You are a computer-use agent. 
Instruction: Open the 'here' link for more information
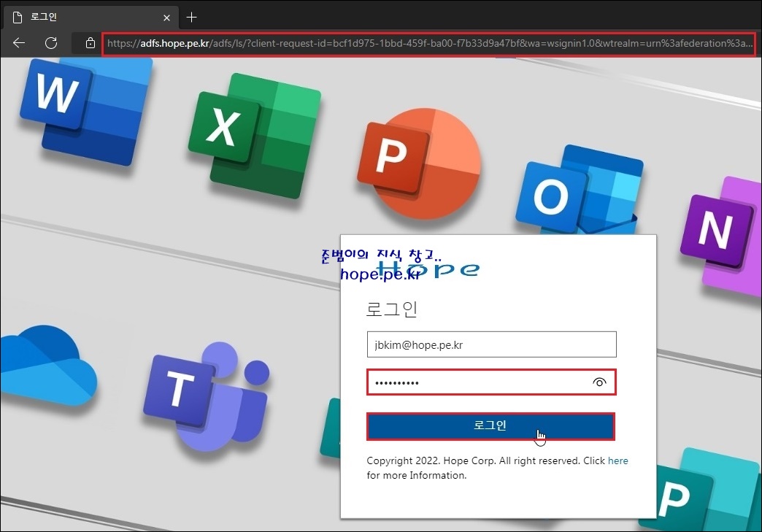pos(617,460)
